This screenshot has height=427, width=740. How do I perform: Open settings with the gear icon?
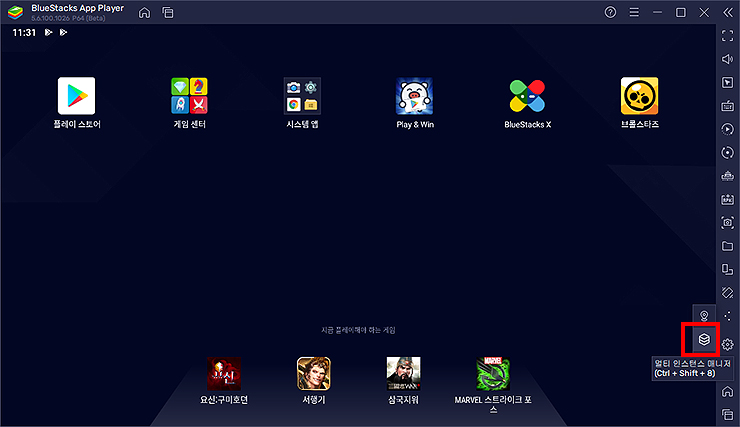click(727, 344)
